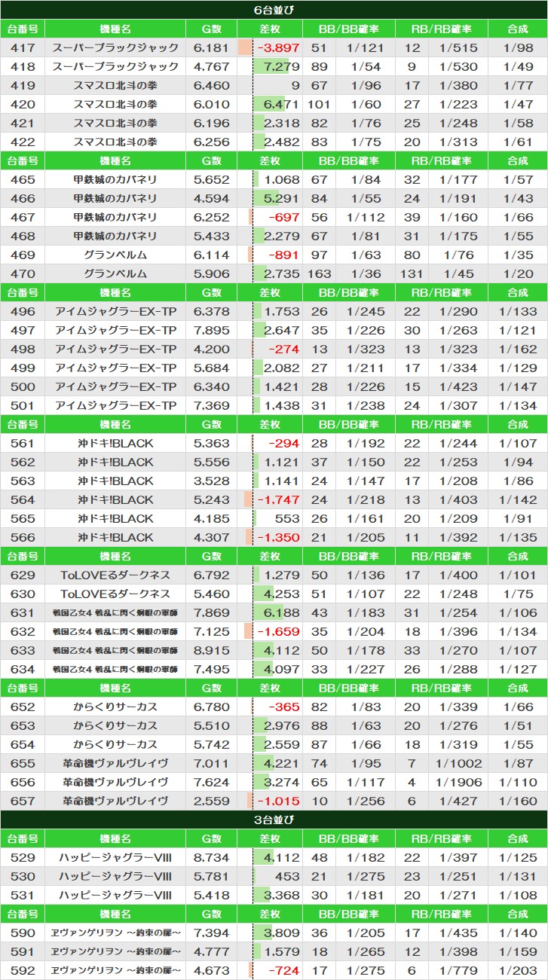This screenshot has height=980, width=548.
Task: Click the -3,897 差枚 value
Action: click(278, 47)
